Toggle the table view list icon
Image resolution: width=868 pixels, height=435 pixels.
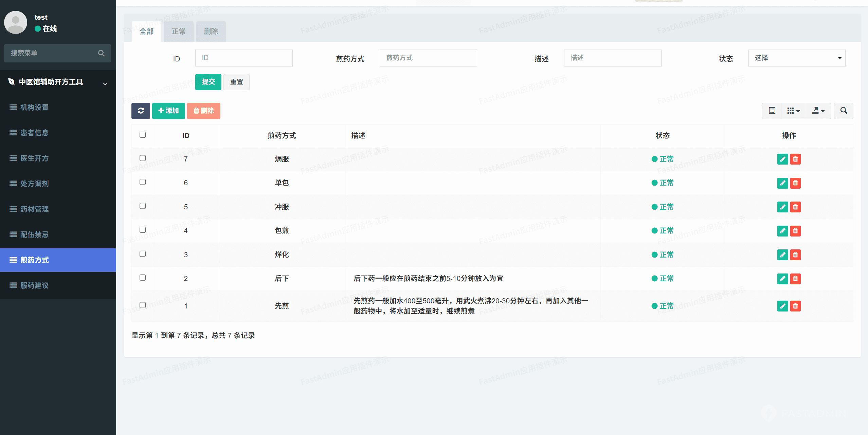pos(772,111)
